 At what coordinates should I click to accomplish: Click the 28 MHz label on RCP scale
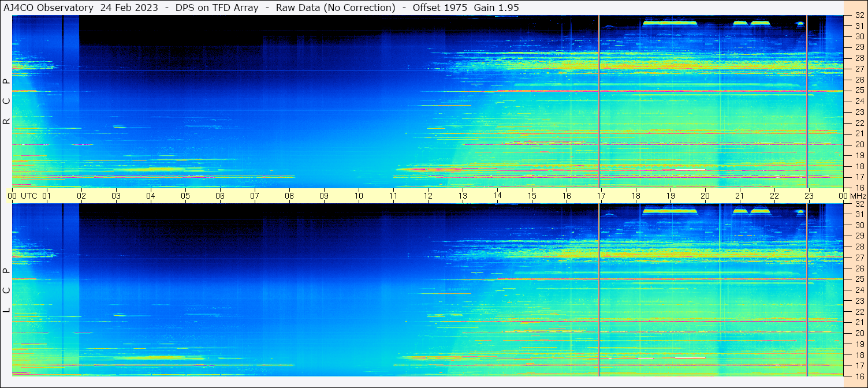point(859,58)
